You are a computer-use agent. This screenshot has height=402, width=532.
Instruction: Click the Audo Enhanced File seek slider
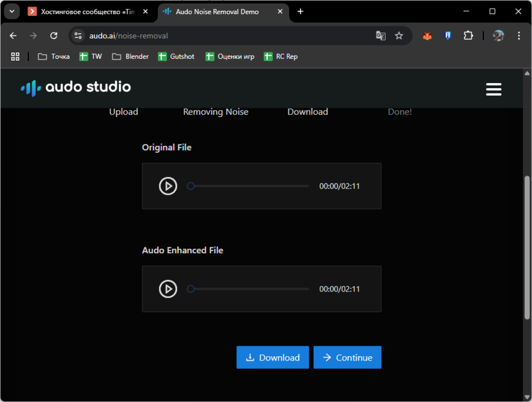[x=249, y=289]
